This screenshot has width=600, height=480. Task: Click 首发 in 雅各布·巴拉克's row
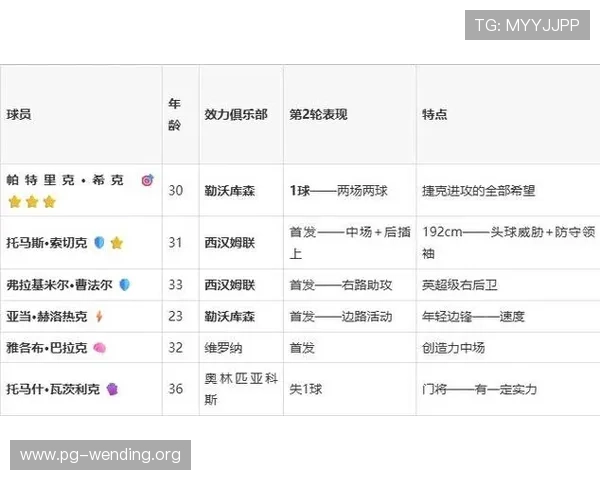click(x=302, y=348)
